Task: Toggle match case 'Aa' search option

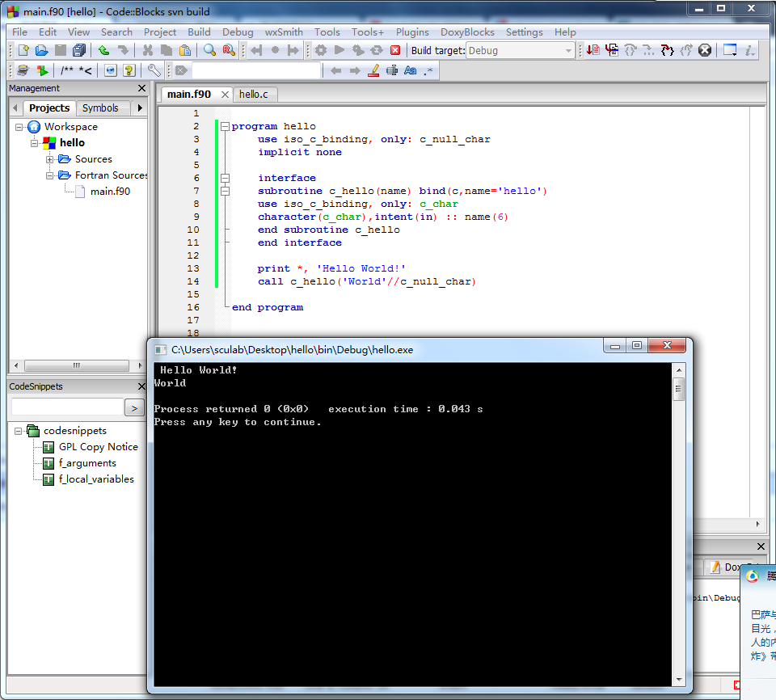Action: point(410,71)
